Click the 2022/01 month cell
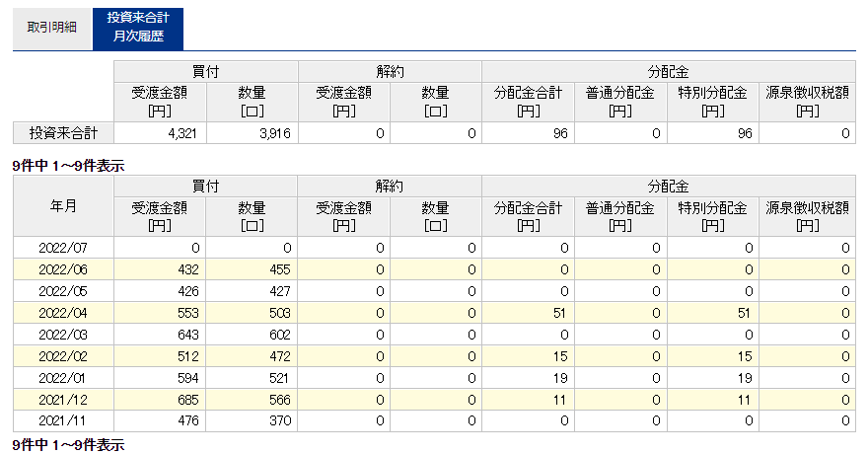Image resolution: width=868 pixels, height=454 pixels. pyautogui.click(x=64, y=378)
